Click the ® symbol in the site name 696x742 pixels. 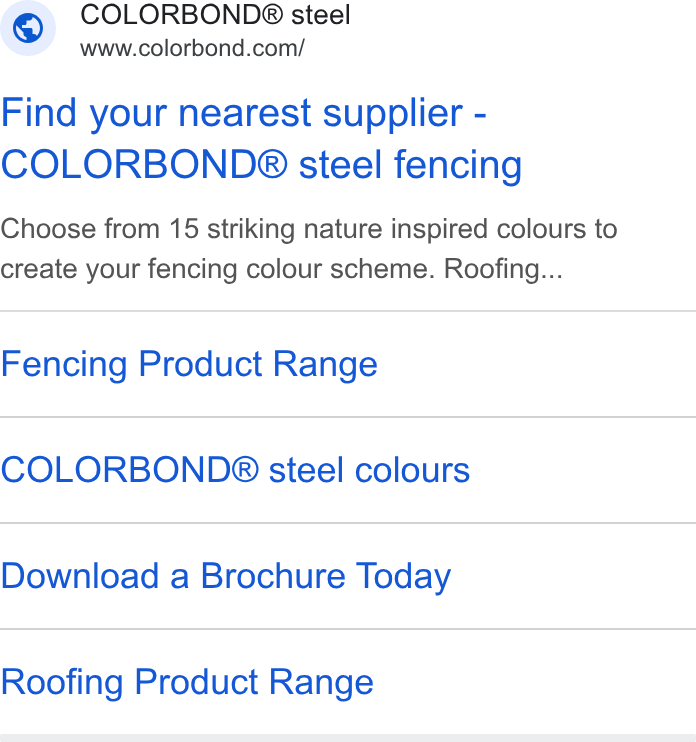pyautogui.click(x=272, y=14)
